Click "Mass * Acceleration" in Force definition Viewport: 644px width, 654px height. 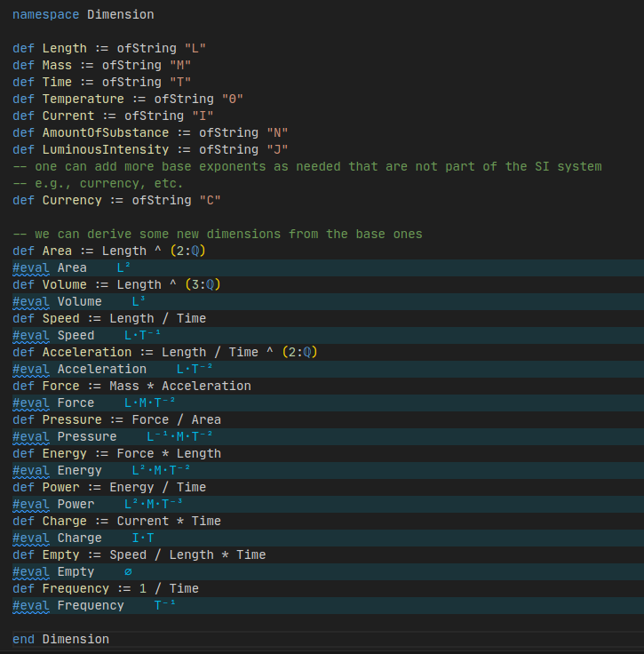coord(180,386)
